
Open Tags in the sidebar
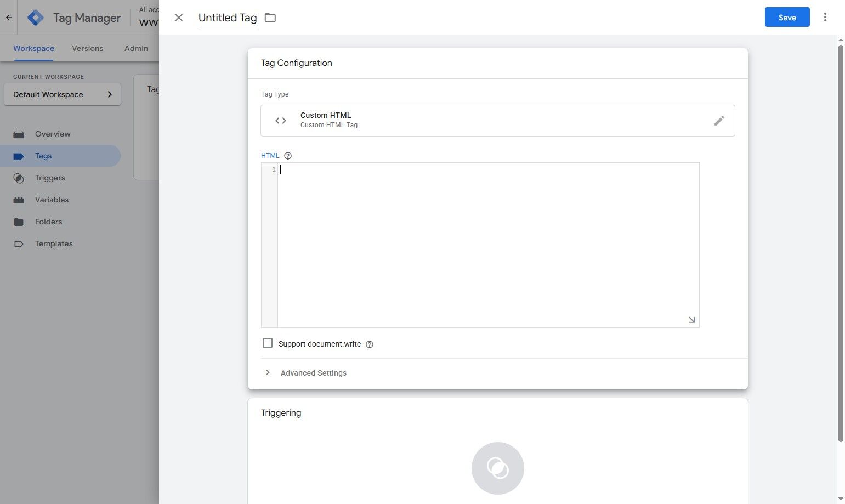click(60, 156)
